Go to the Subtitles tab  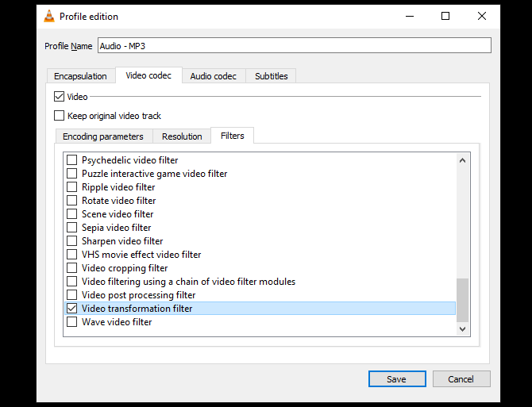tap(272, 76)
